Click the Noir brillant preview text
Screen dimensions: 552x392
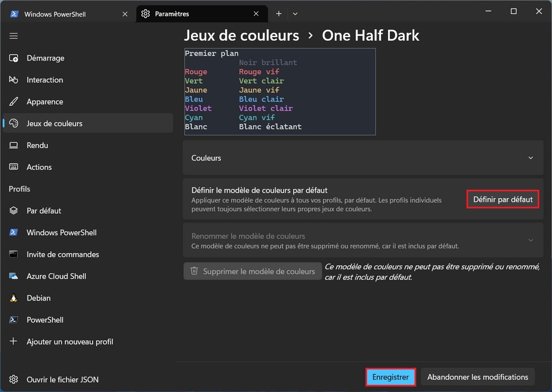(268, 63)
